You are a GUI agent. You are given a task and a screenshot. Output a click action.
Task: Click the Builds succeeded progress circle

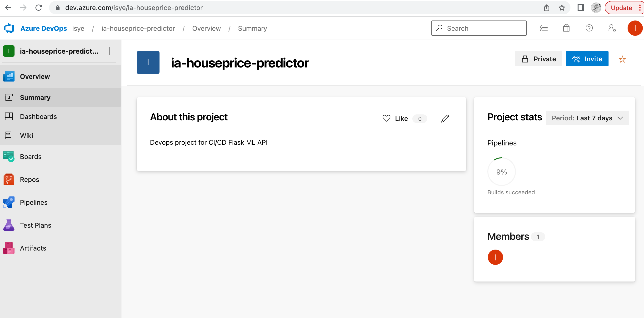(501, 172)
